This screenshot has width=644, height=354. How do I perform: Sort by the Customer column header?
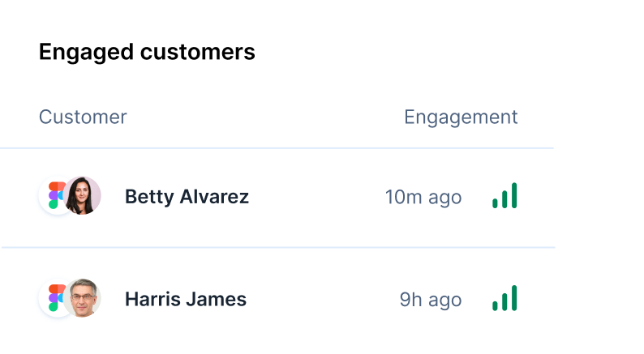click(x=83, y=117)
